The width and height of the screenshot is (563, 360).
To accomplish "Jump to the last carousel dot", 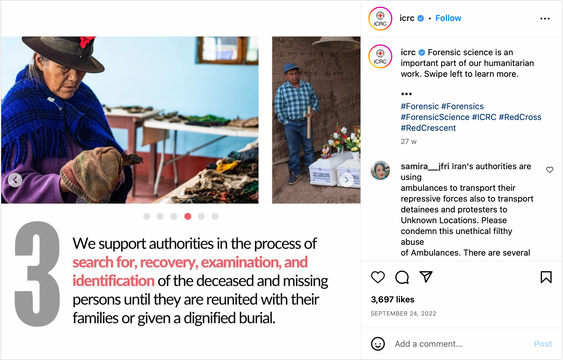I will (x=215, y=216).
